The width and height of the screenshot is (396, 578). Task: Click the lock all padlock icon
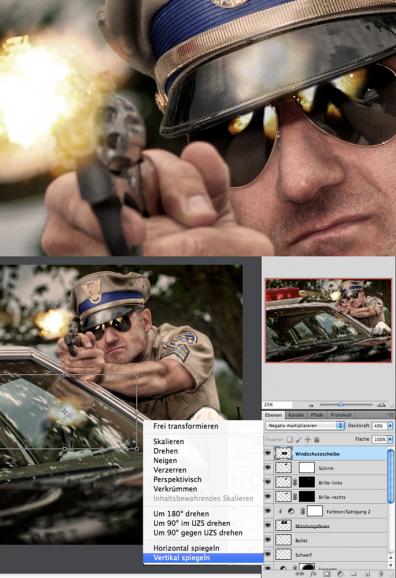tap(316, 439)
